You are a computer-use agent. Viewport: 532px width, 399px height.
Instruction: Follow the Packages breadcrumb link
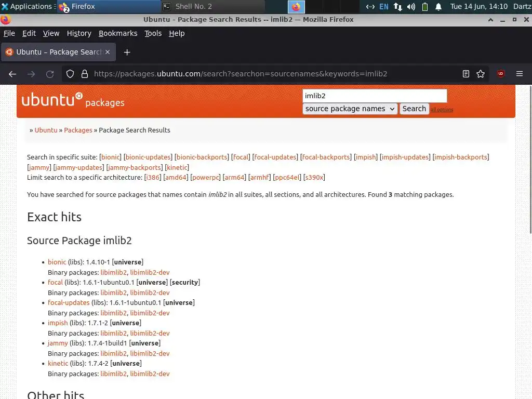pyautogui.click(x=78, y=130)
